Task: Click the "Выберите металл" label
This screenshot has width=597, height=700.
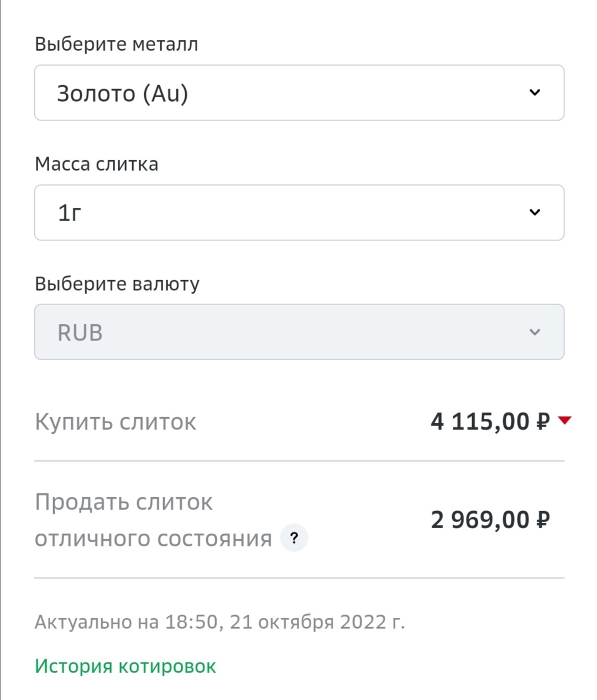Action: (116, 44)
